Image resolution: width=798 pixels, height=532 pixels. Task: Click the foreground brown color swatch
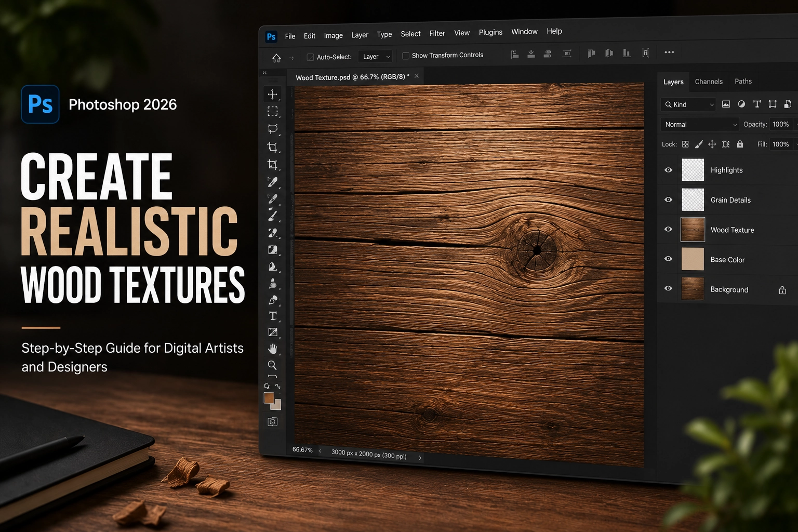point(269,398)
